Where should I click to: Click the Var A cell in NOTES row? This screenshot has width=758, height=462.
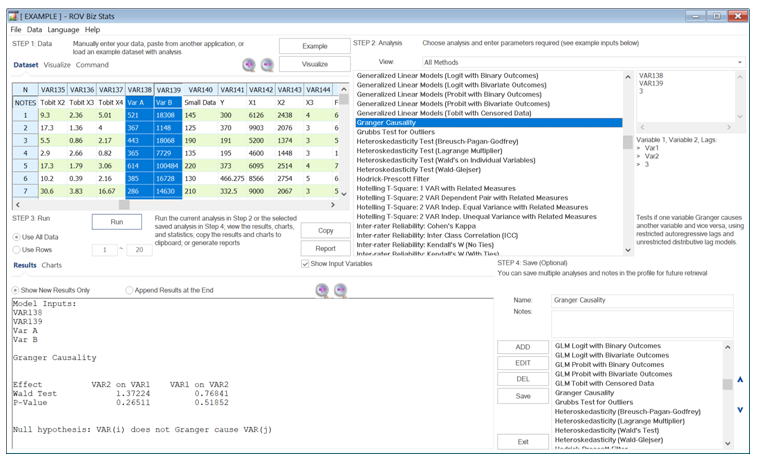click(x=140, y=102)
